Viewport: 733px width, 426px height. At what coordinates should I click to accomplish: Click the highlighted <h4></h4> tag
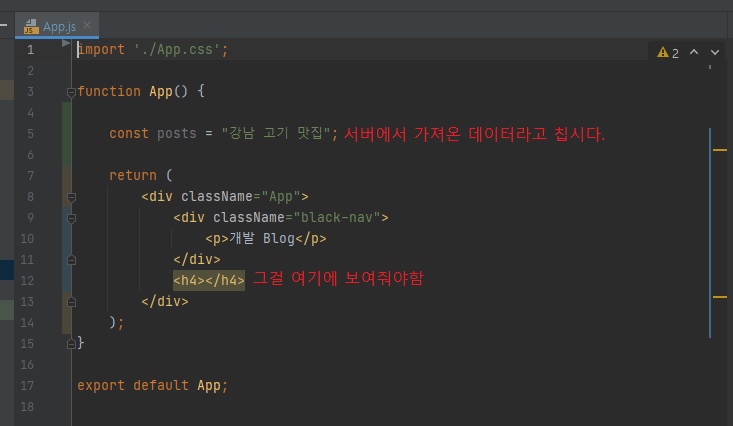(x=209, y=280)
